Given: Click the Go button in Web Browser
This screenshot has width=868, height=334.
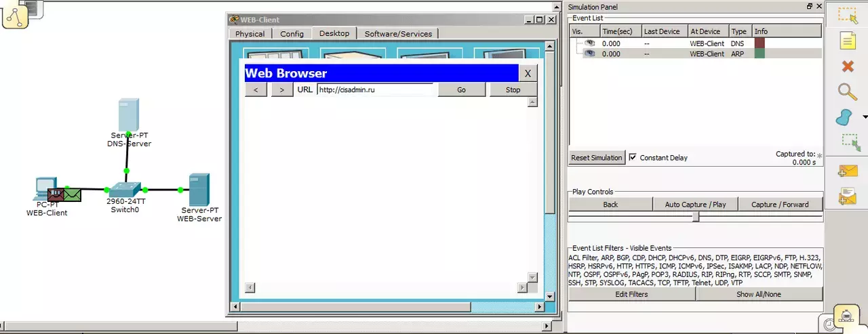Looking at the screenshot, I should (x=461, y=89).
